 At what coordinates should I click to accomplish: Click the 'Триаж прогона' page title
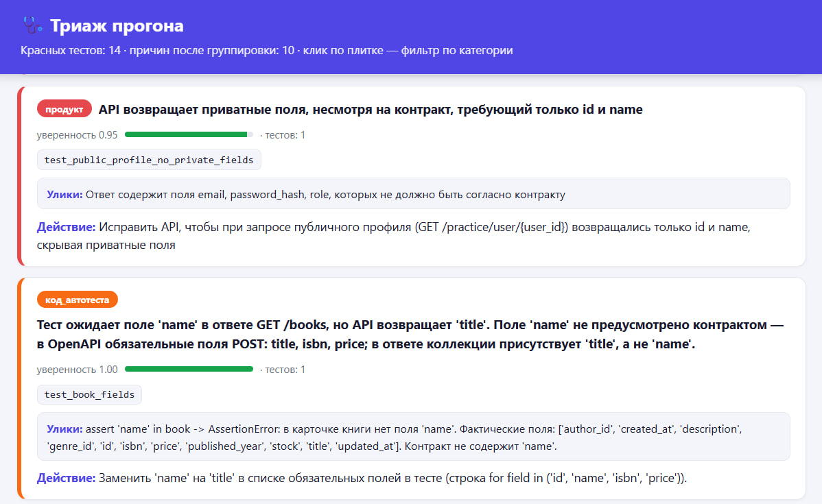click(x=117, y=25)
